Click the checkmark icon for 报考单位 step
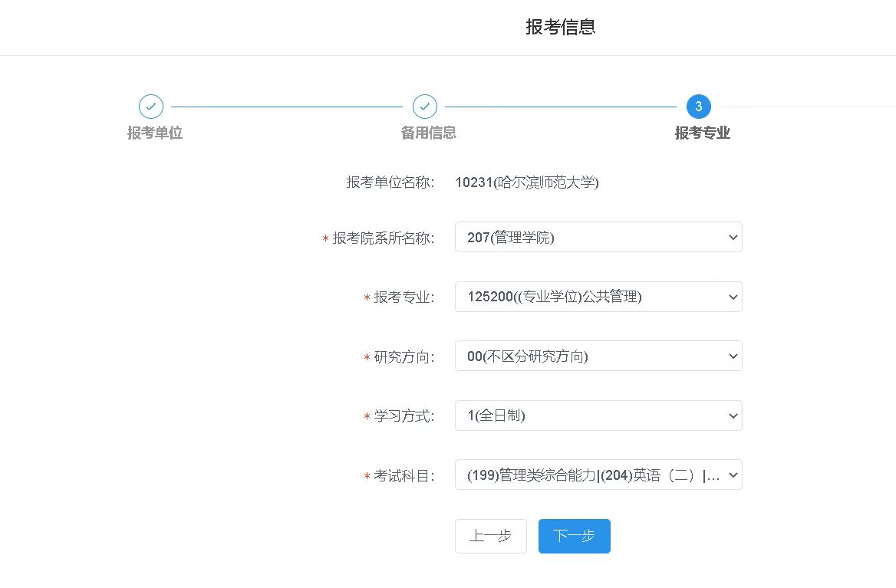The width and height of the screenshot is (896, 588). [151, 107]
